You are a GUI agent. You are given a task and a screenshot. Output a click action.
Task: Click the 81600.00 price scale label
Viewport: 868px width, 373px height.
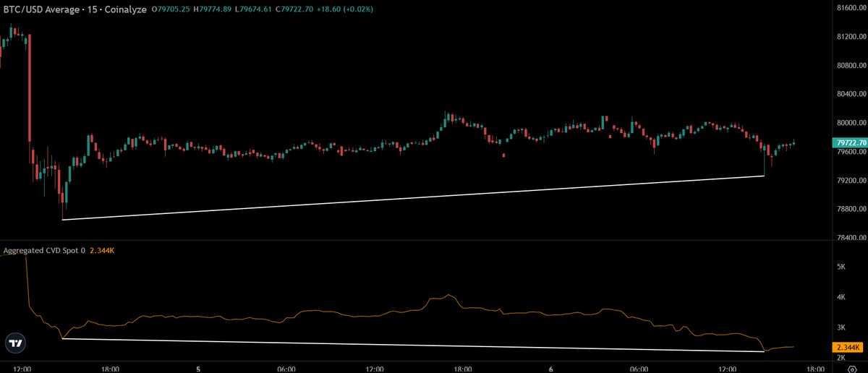846,8
